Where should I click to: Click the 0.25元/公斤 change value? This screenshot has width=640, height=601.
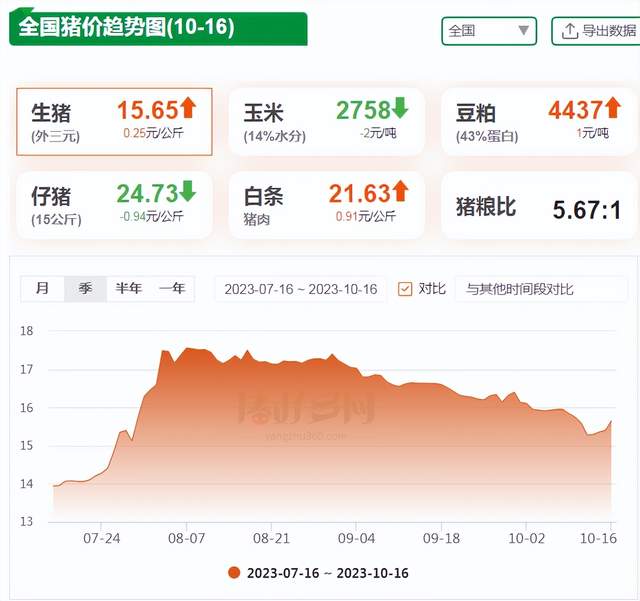tap(153, 133)
